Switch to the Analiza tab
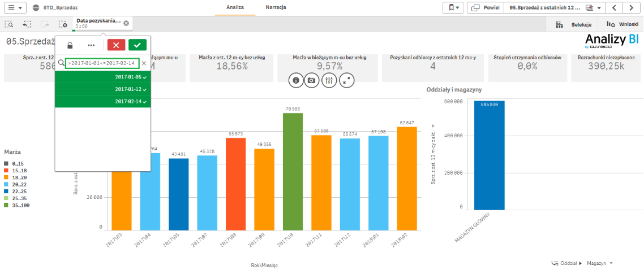 (x=235, y=8)
